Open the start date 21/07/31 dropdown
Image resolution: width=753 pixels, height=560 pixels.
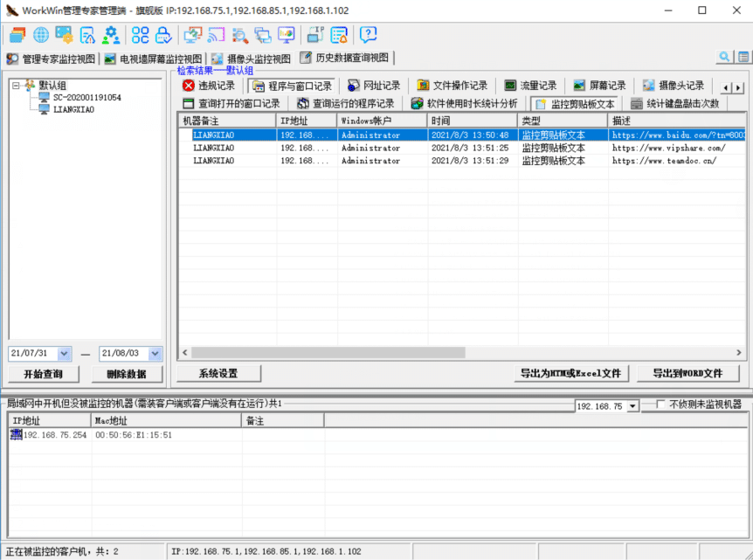point(64,354)
